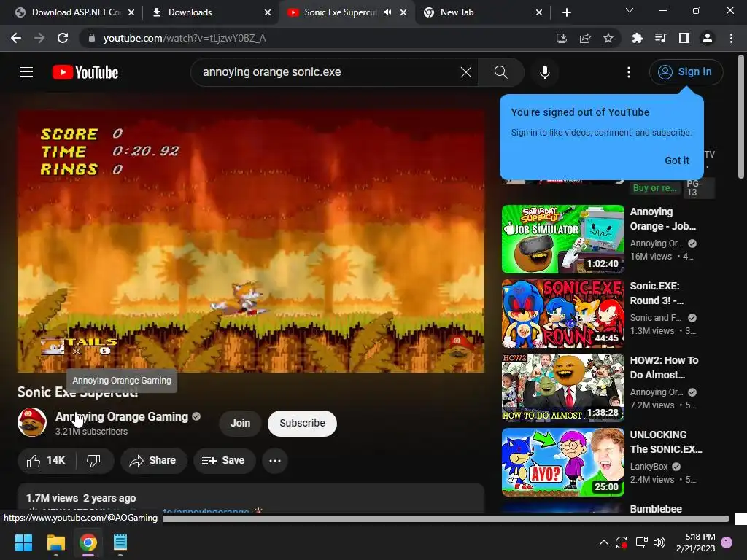This screenshot has height=560, width=747.
Task: Click the address bar URL
Action: [185, 38]
